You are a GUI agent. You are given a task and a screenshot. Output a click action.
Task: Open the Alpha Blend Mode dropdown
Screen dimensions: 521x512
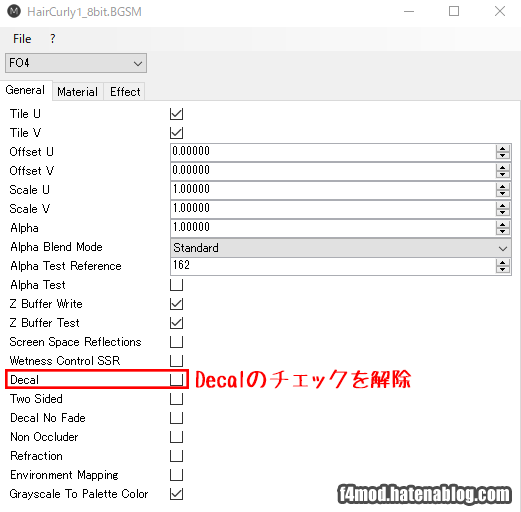(x=341, y=248)
